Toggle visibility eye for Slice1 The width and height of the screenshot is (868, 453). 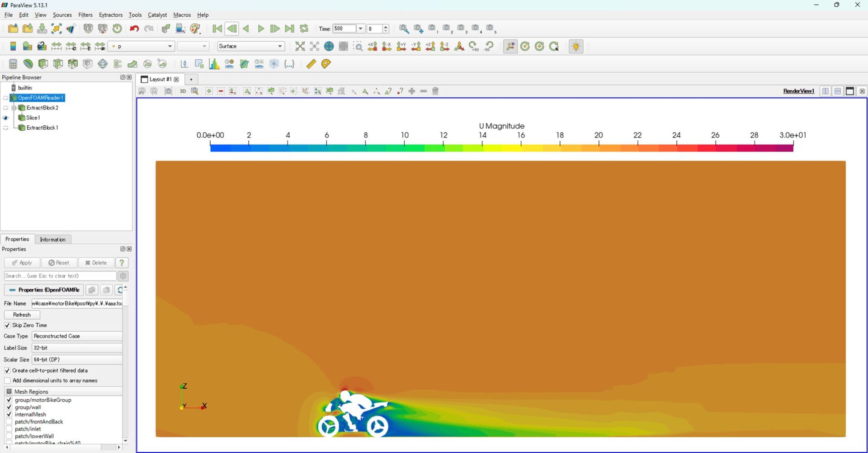coord(5,118)
